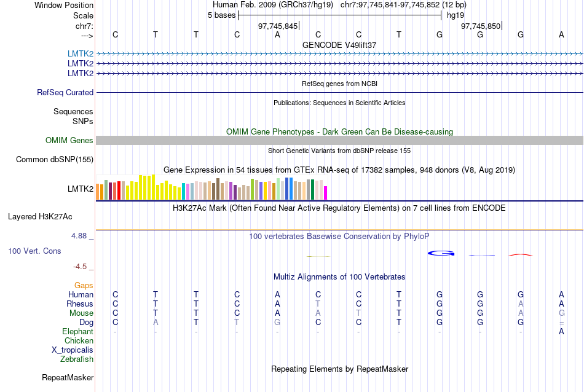Click the chr7:97,745,841-97,745,852 (12 bp) coordinates

403,5
